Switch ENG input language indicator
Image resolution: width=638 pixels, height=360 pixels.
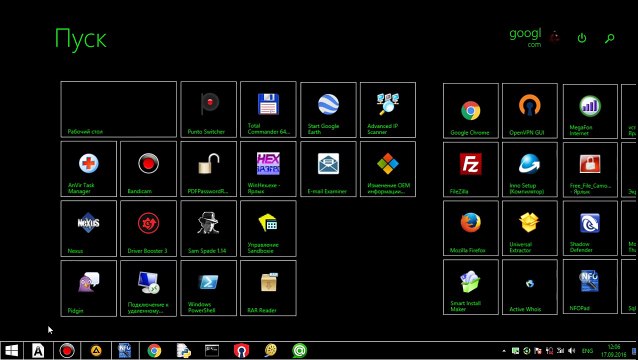587,351
